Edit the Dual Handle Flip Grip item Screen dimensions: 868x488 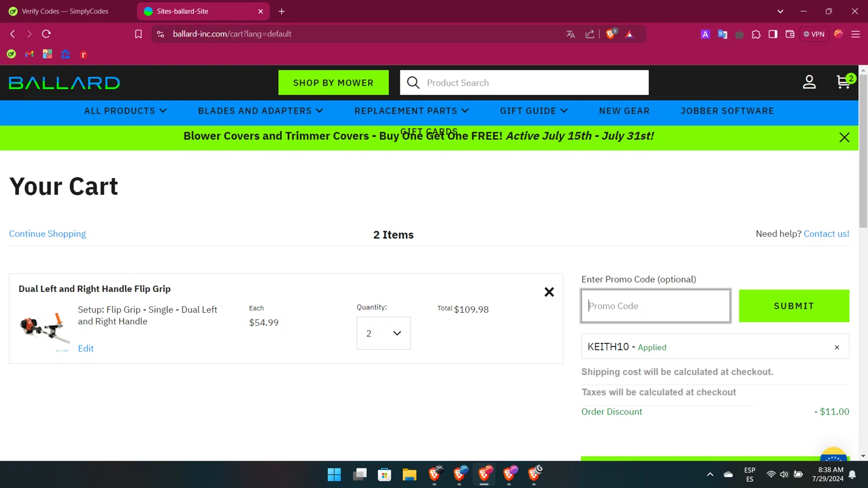click(x=86, y=348)
